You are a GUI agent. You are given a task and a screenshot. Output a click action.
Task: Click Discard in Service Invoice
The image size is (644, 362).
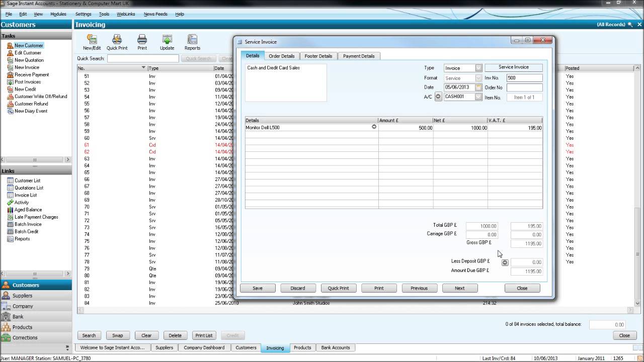coord(298,288)
